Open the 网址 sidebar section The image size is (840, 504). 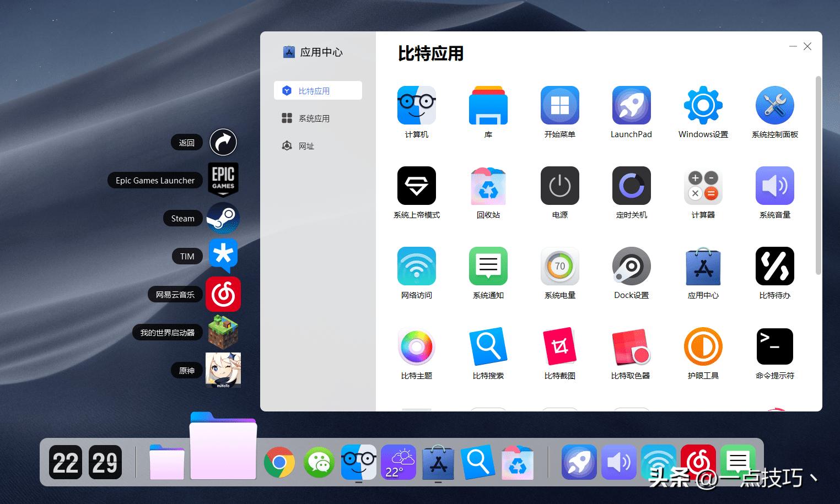pos(307,145)
